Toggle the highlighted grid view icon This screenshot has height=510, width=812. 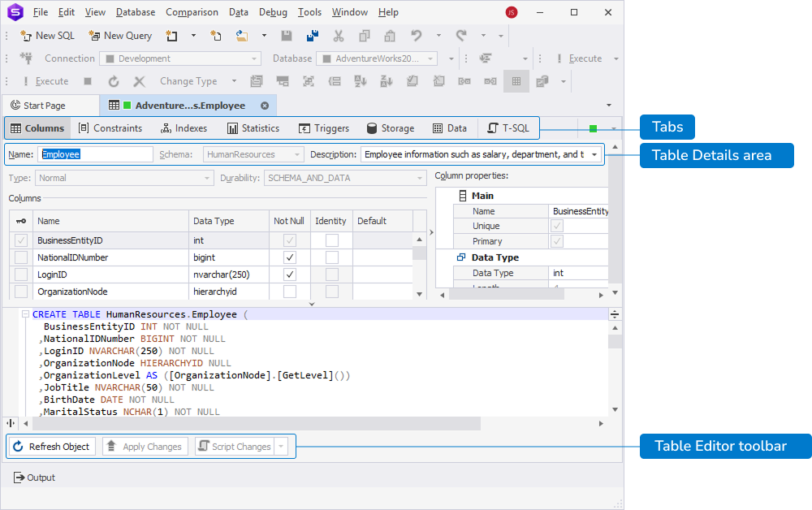click(x=516, y=81)
